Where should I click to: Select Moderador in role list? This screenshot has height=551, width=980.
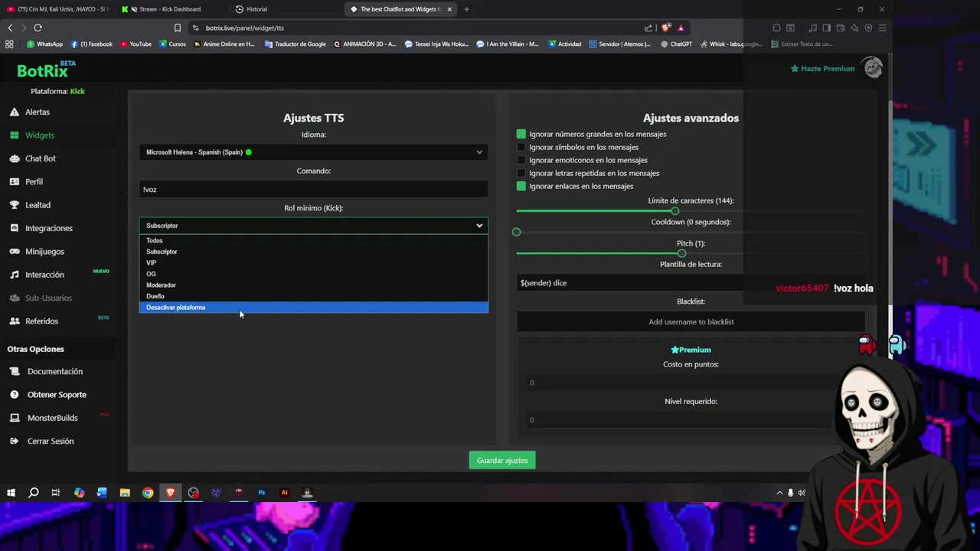coord(313,285)
